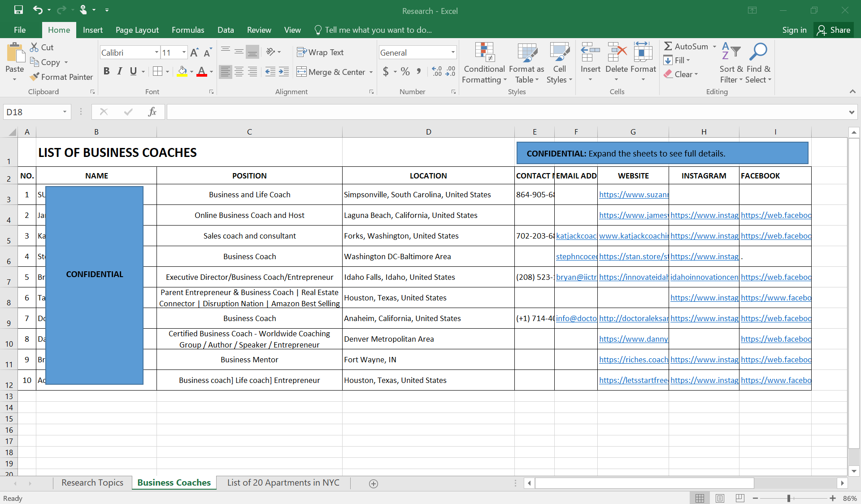Click Sign in
The image size is (861, 504).
794,30
